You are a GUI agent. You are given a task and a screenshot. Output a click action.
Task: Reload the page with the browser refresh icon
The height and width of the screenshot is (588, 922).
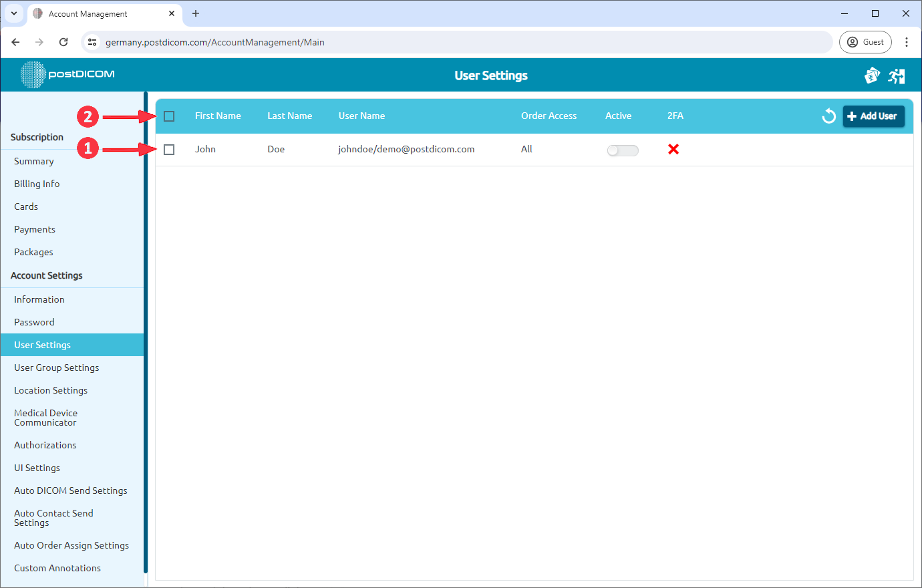click(63, 41)
